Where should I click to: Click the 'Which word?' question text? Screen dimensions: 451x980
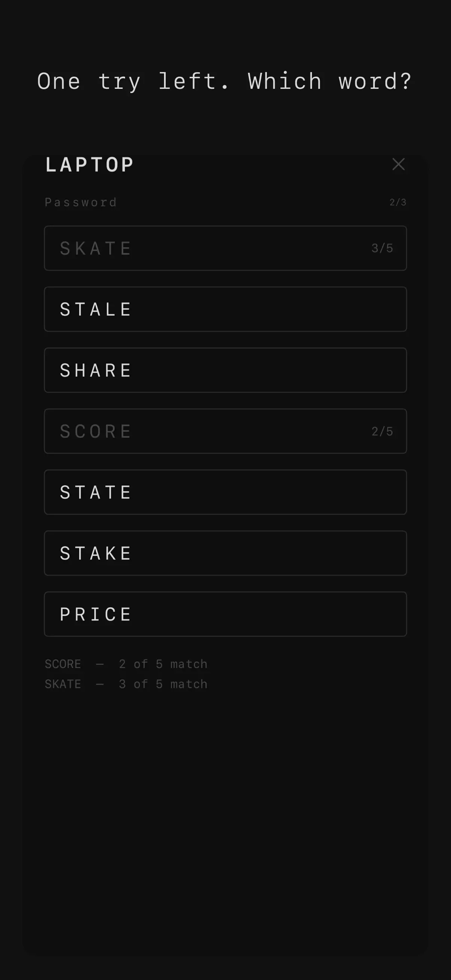[330, 82]
